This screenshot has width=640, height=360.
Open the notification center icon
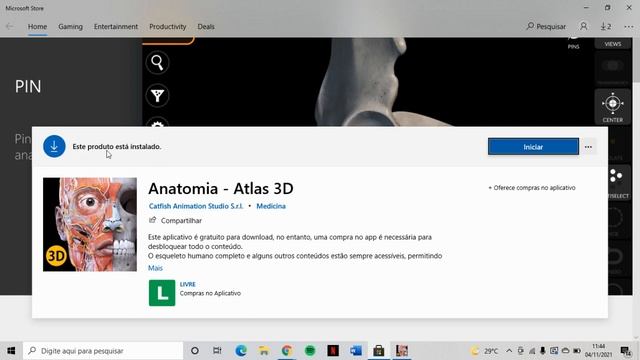tap(626, 351)
